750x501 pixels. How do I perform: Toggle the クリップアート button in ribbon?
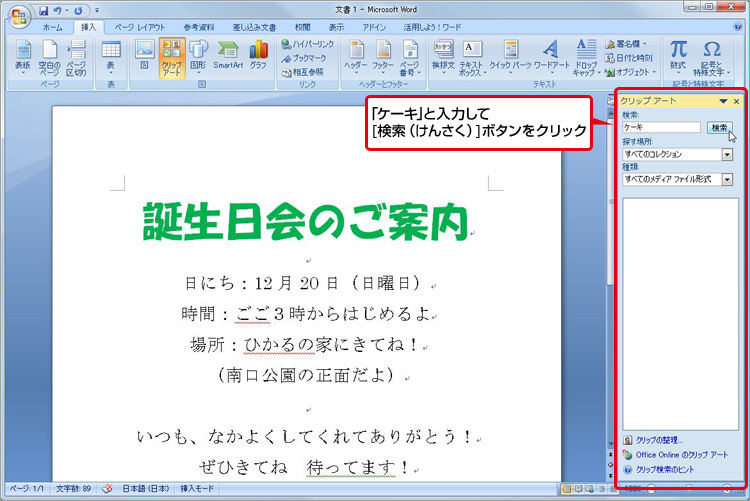pos(172,58)
